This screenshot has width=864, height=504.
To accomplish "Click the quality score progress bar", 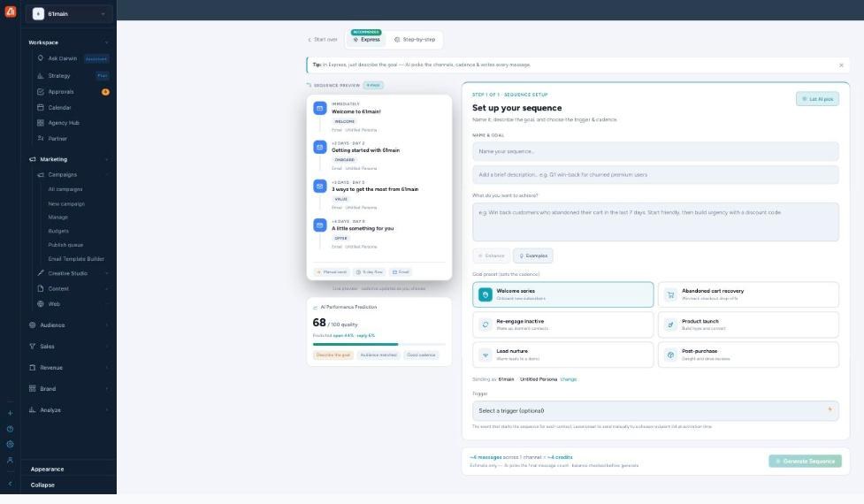I will pos(379,344).
